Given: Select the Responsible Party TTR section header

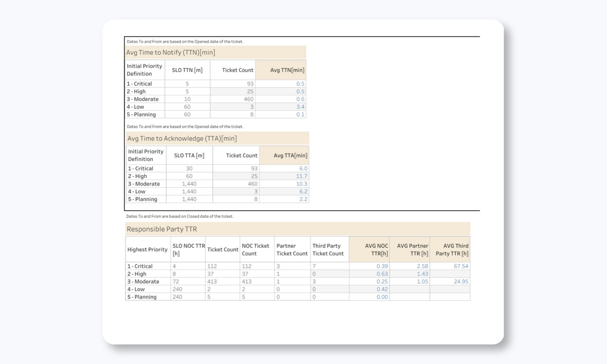Looking at the screenshot, I should pos(162,229).
